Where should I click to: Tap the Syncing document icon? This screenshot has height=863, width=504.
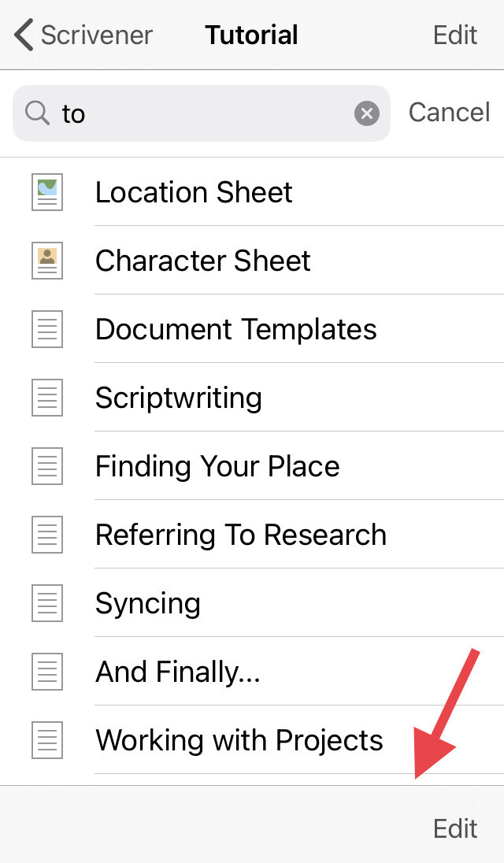click(47, 603)
